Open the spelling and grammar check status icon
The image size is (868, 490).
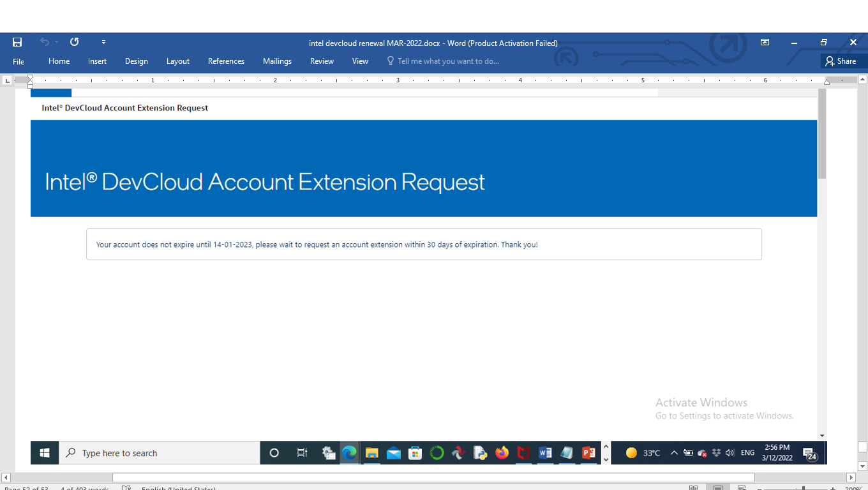coord(126,488)
